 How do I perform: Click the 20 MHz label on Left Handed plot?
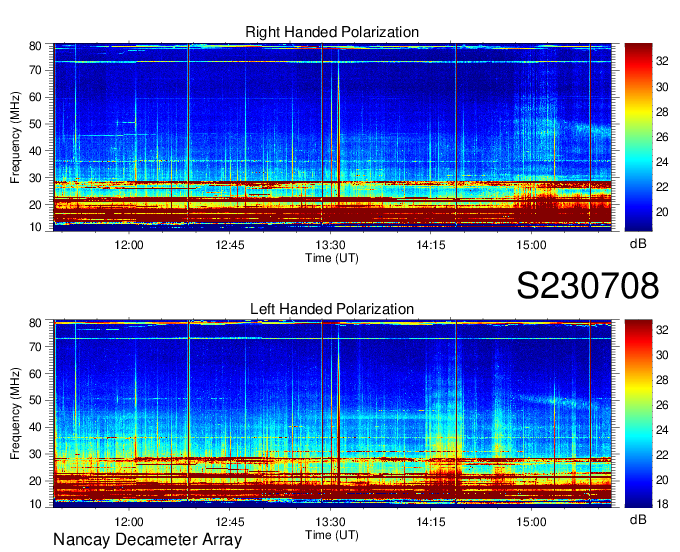tap(35, 481)
